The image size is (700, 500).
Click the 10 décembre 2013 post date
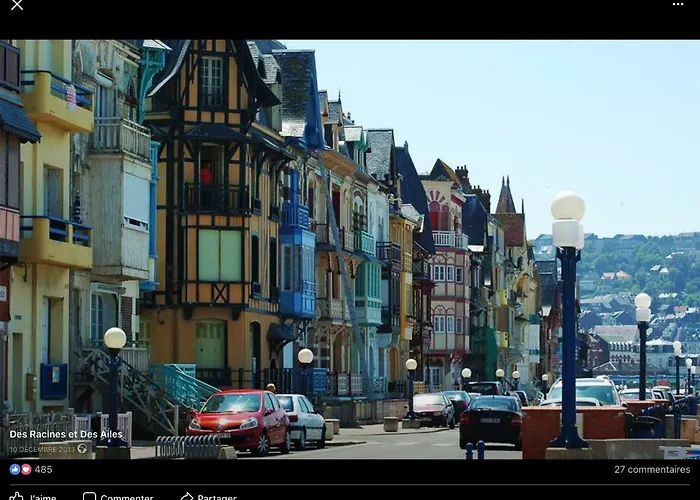pos(43,449)
